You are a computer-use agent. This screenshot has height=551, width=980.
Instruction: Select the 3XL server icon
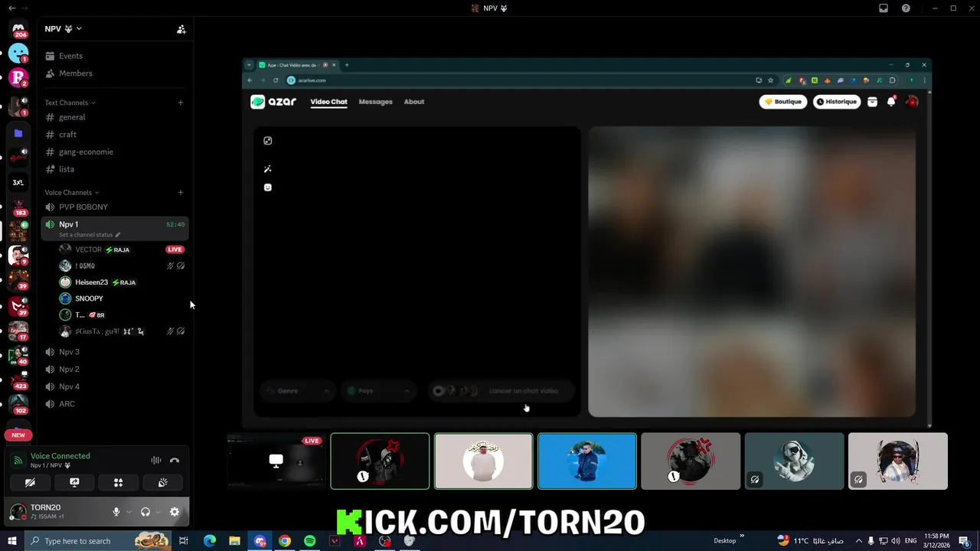18,183
